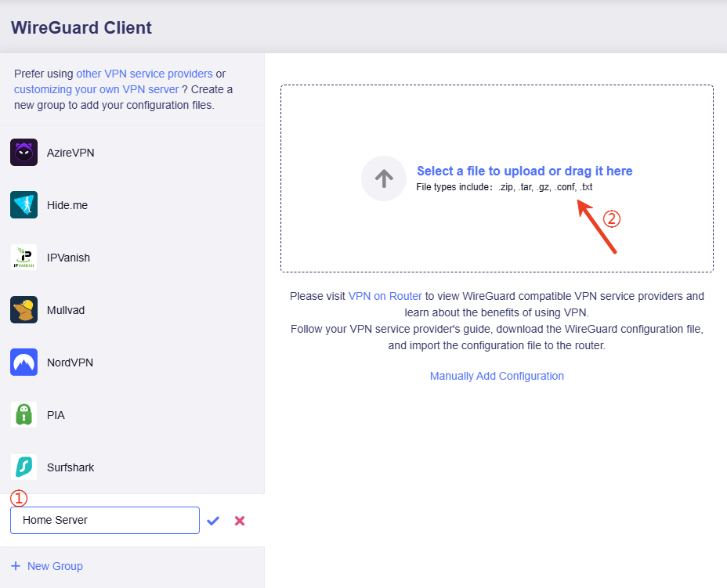727x588 pixels.
Task: Click the WireGuard Client page title
Action: pos(81,28)
